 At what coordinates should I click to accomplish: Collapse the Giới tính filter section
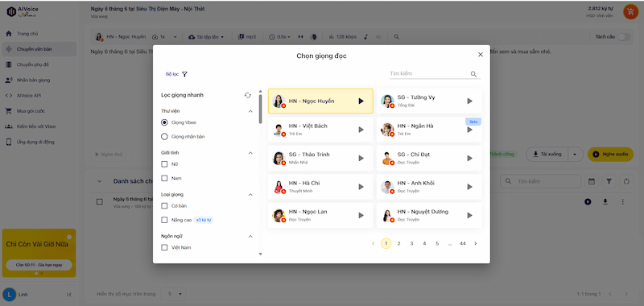tap(250, 153)
